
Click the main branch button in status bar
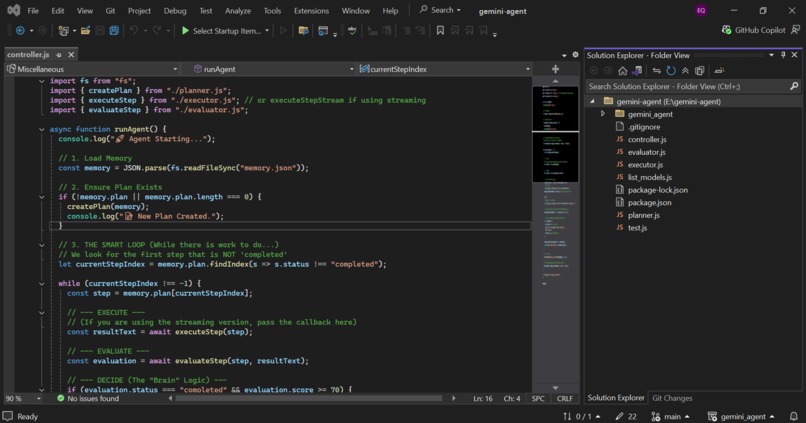click(670, 416)
